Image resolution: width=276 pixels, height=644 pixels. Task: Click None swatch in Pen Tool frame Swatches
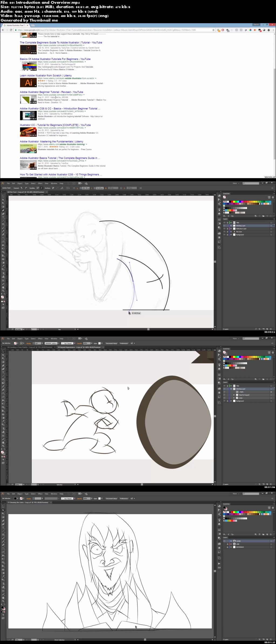224,202
